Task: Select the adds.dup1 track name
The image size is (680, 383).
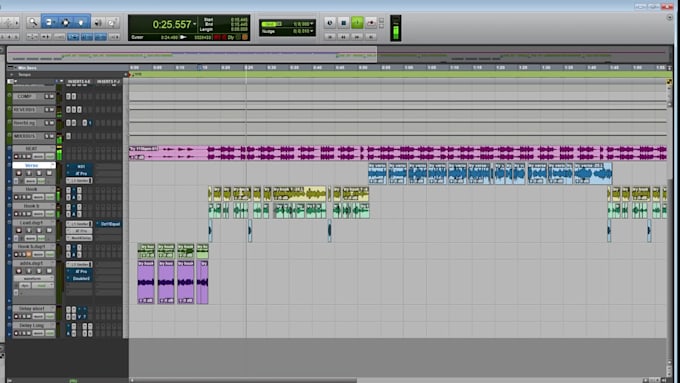Action: click(31, 263)
